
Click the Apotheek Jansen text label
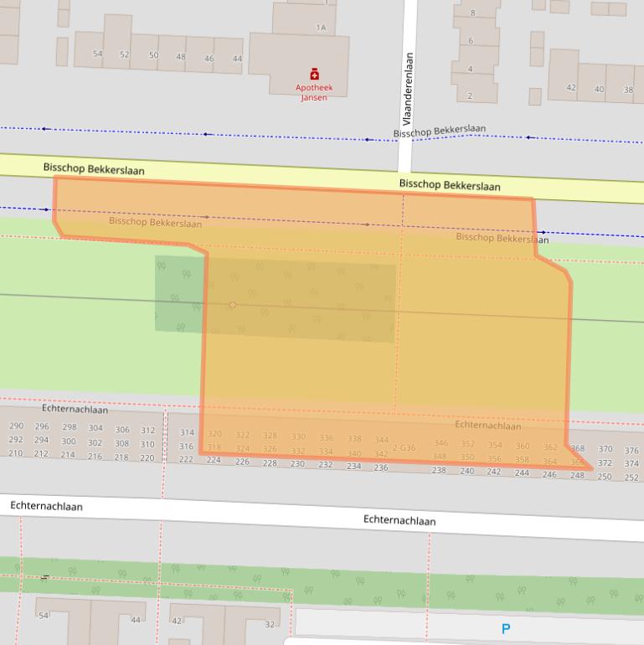pyautogui.click(x=314, y=92)
